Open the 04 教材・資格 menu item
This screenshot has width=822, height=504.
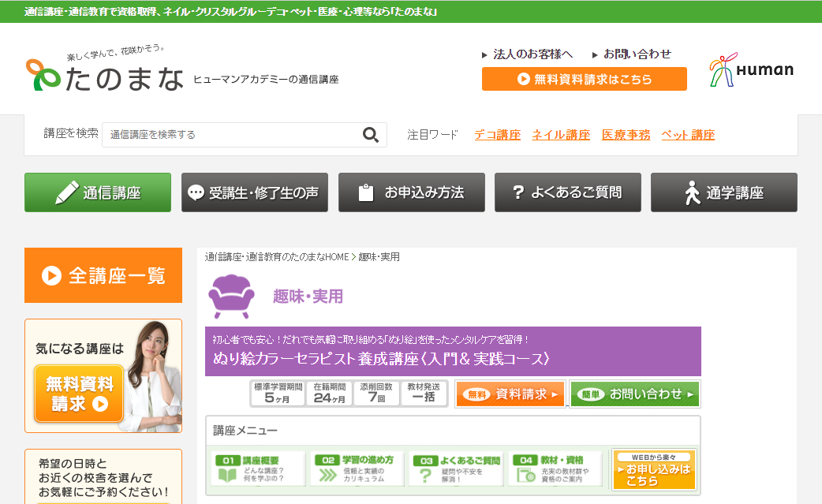[x=555, y=469]
